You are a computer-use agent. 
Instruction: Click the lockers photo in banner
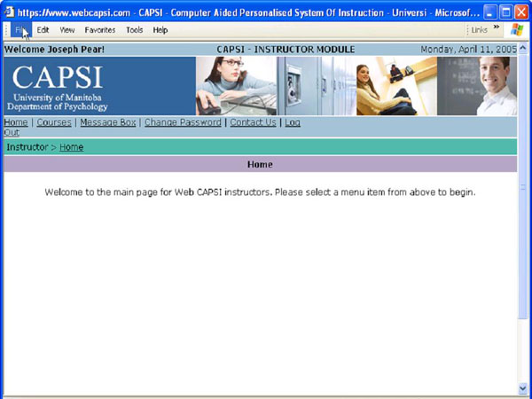coord(317,86)
